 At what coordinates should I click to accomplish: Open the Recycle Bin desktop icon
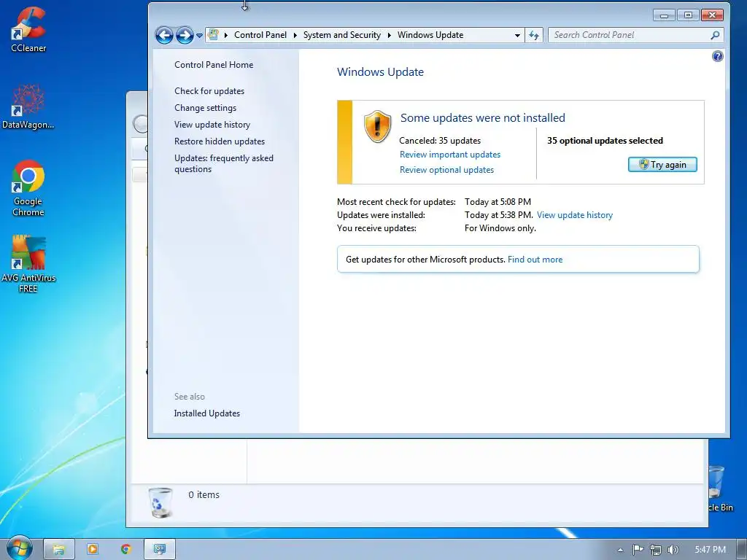(x=719, y=488)
